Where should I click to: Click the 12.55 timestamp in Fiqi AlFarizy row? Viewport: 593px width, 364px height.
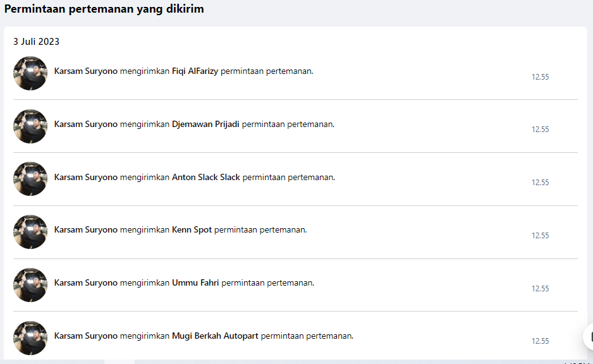540,77
